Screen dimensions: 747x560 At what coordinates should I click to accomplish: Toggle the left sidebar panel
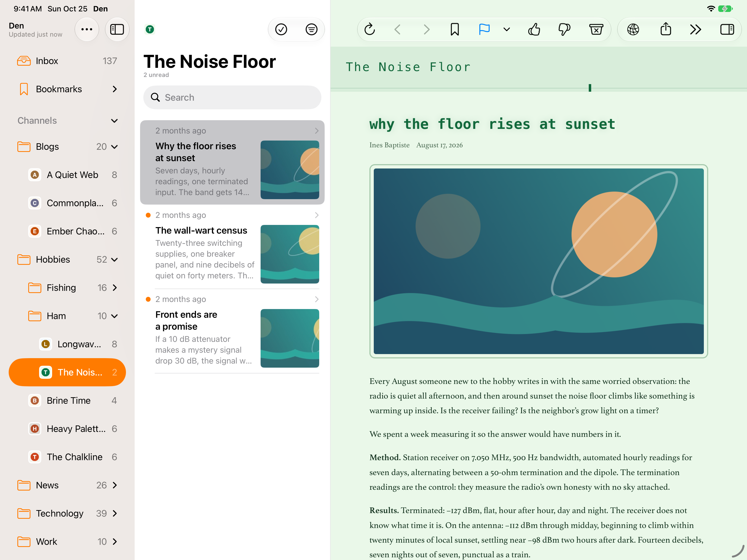[117, 29]
